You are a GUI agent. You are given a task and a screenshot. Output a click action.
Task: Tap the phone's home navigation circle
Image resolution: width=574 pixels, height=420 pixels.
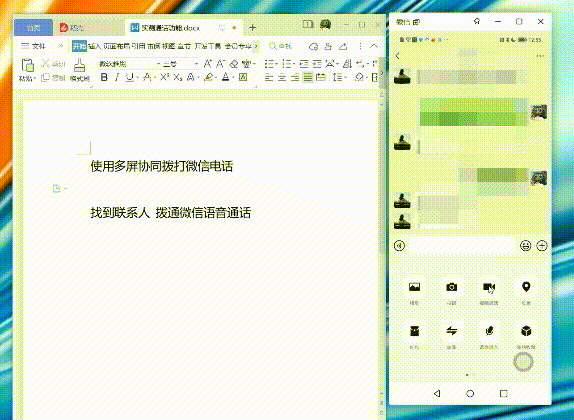point(470,393)
